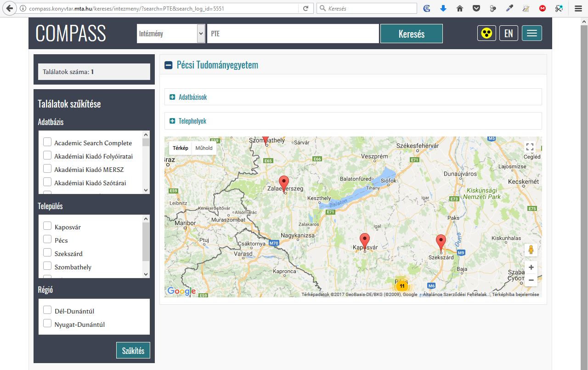Open site info icon in address bar
This screenshot has width=588, height=370.
[x=23, y=9]
